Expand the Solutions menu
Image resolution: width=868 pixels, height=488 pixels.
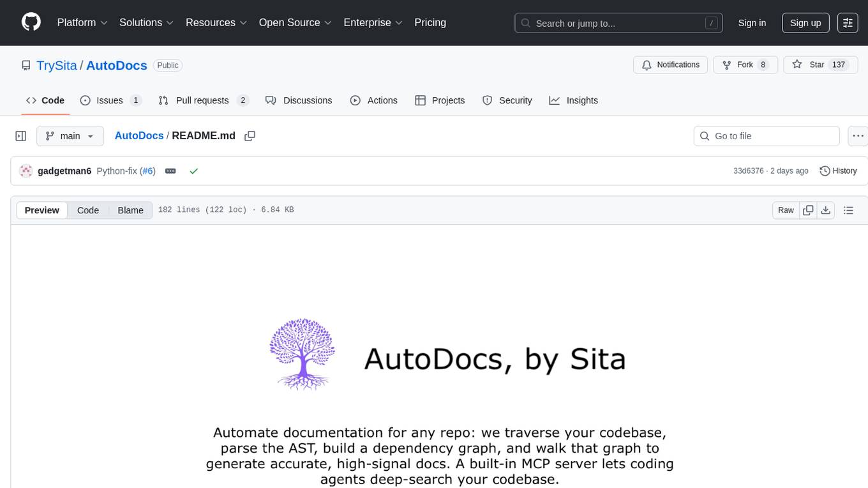point(147,22)
